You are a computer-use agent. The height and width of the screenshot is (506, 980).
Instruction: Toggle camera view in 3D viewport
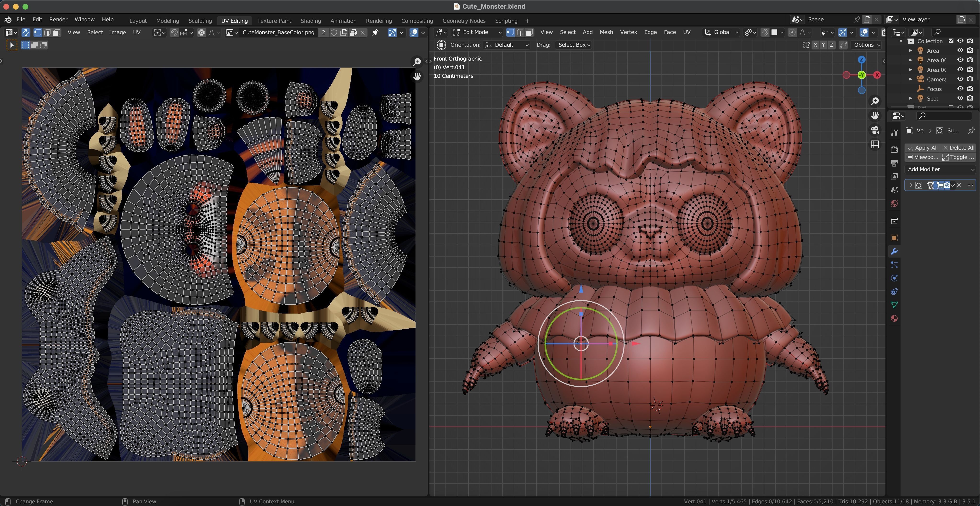point(875,130)
